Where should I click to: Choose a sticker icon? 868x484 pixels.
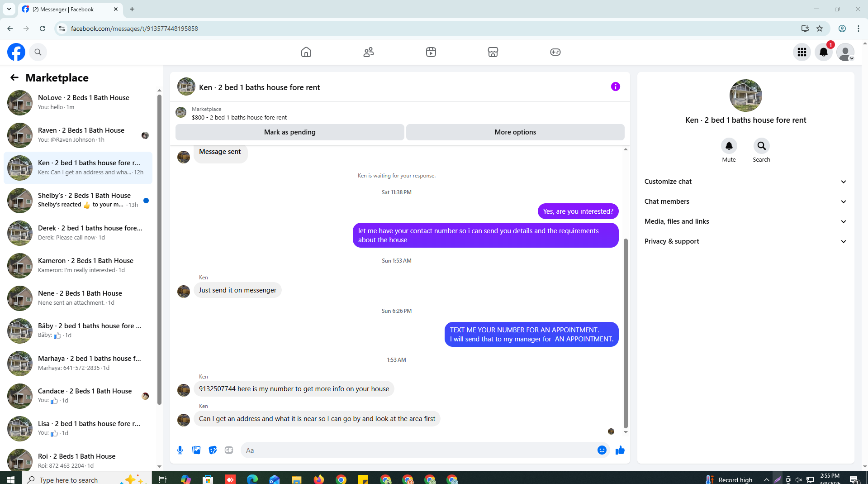coord(213,450)
